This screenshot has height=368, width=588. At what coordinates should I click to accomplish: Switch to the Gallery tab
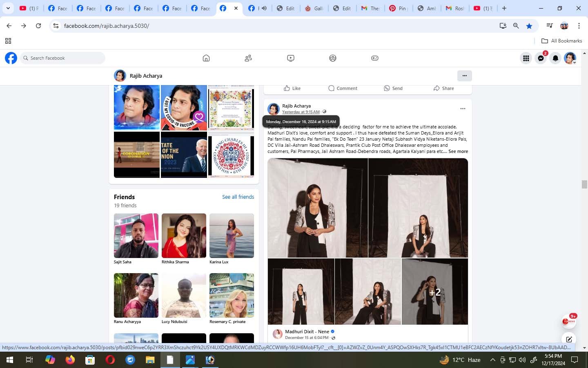(x=314, y=8)
